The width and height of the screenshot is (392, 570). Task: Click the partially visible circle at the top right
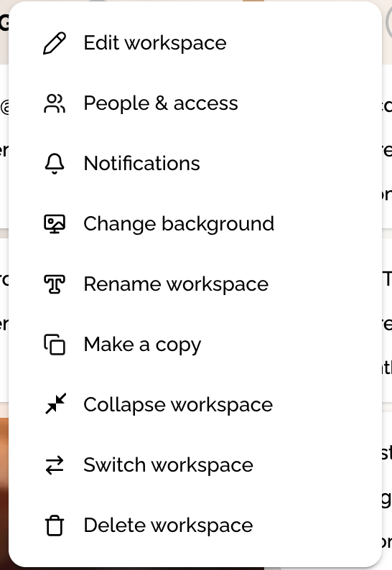388,22
